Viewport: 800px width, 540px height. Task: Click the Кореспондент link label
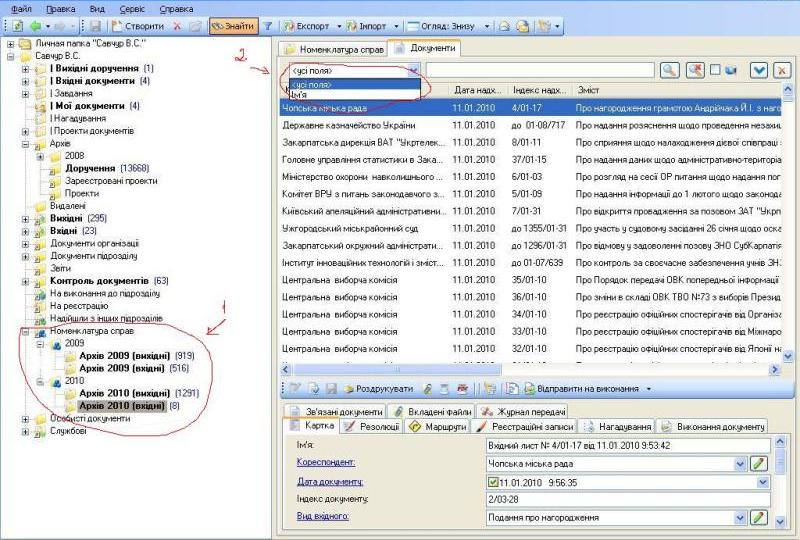tap(326, 462)
